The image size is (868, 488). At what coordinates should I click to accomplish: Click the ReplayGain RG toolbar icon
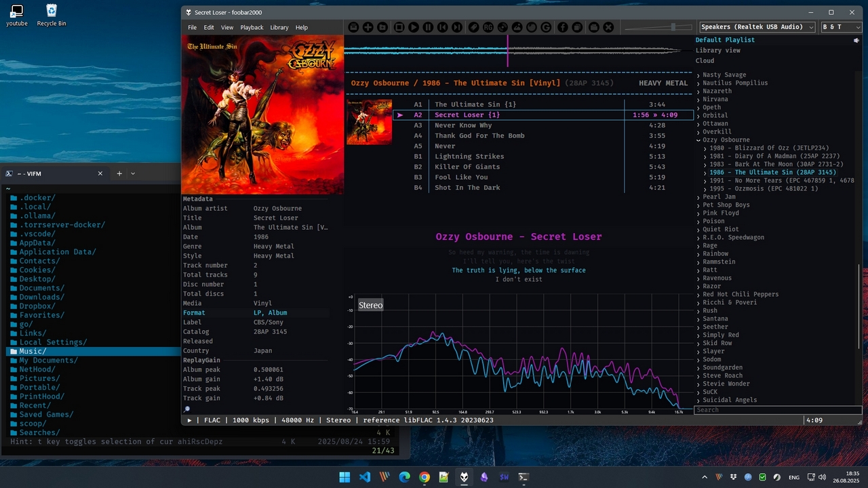pos(488,27)
